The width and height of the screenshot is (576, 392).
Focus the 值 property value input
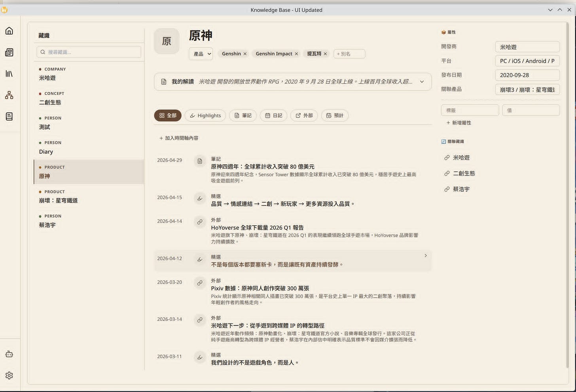pos(531,110)
